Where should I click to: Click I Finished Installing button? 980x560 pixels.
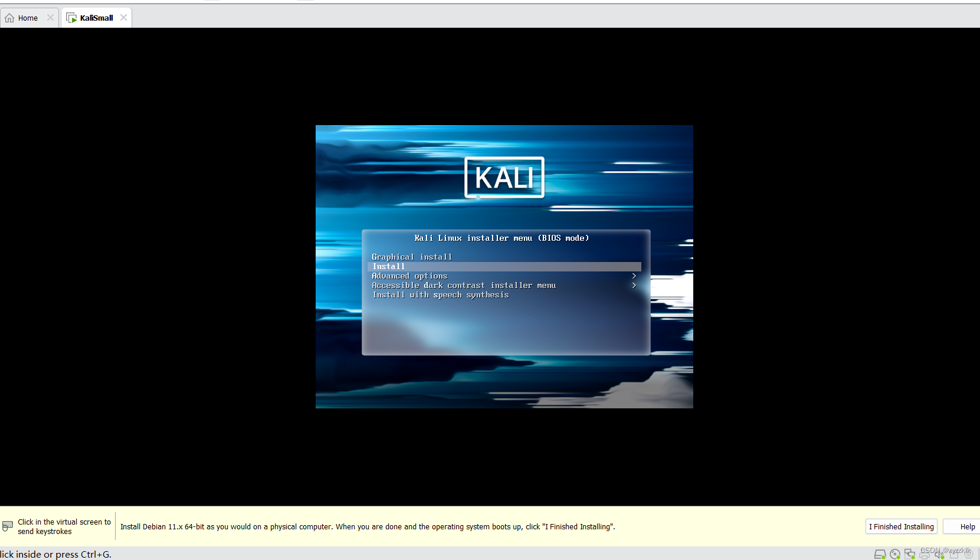(x=901, y=526)
